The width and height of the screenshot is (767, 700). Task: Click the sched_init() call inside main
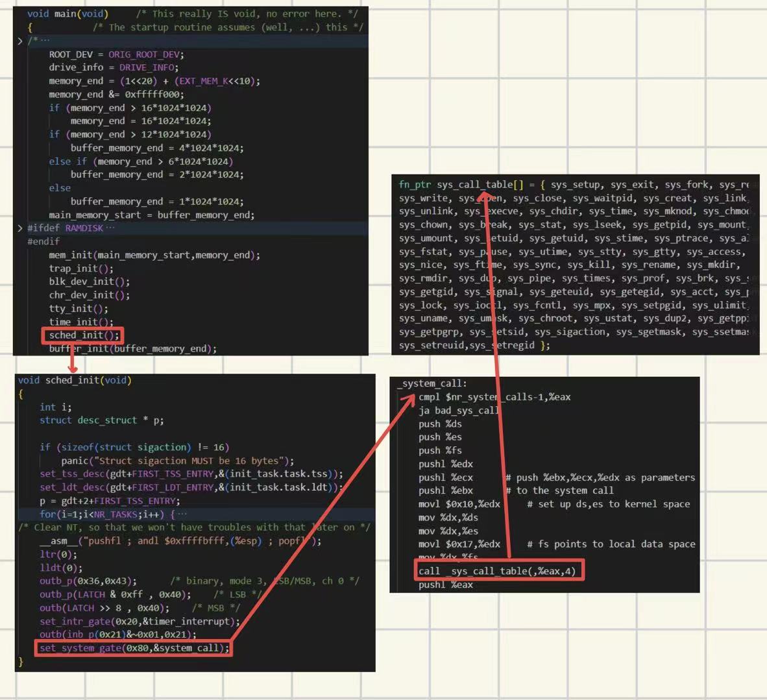(84, 335)
